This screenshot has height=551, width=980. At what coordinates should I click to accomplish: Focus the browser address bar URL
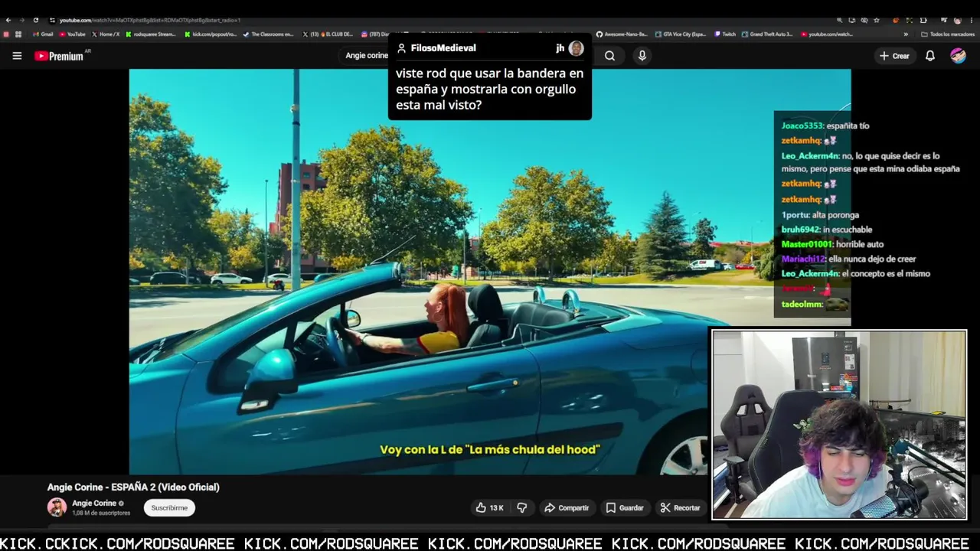(x=150, y=20)
